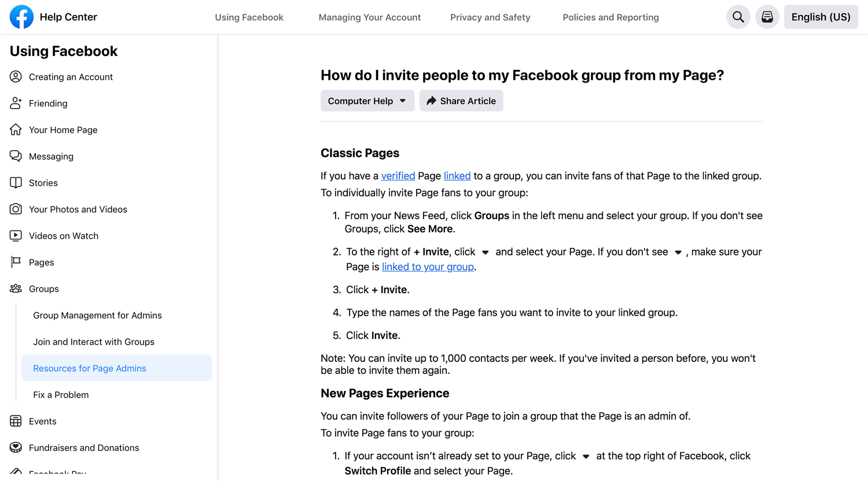
Task: Open Privacy and Safety menu
Action: [490, 17]
